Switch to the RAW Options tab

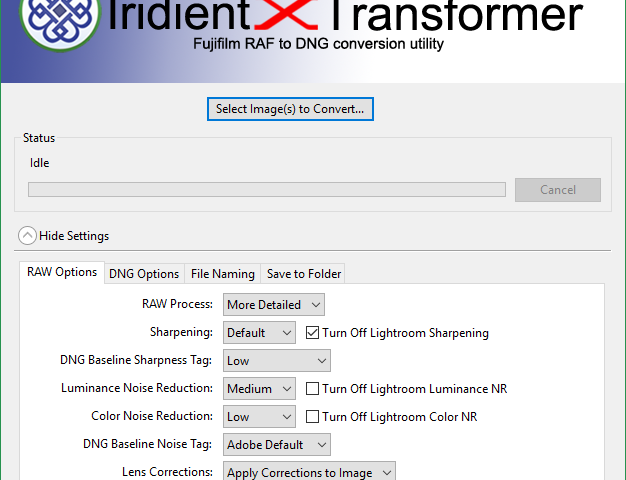(x=62, y=272)
